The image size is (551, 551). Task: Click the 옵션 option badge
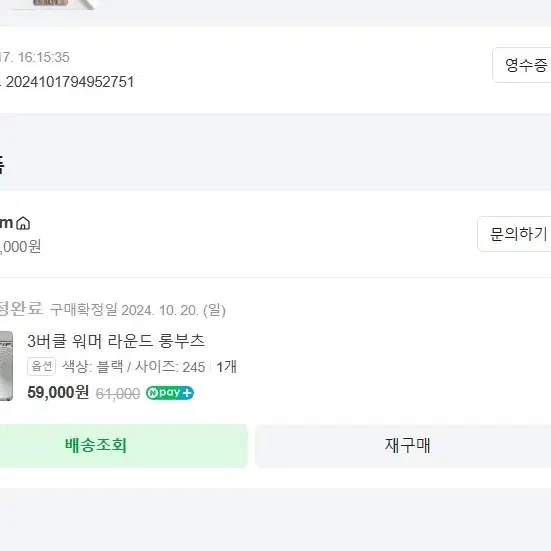click(41, 367)
